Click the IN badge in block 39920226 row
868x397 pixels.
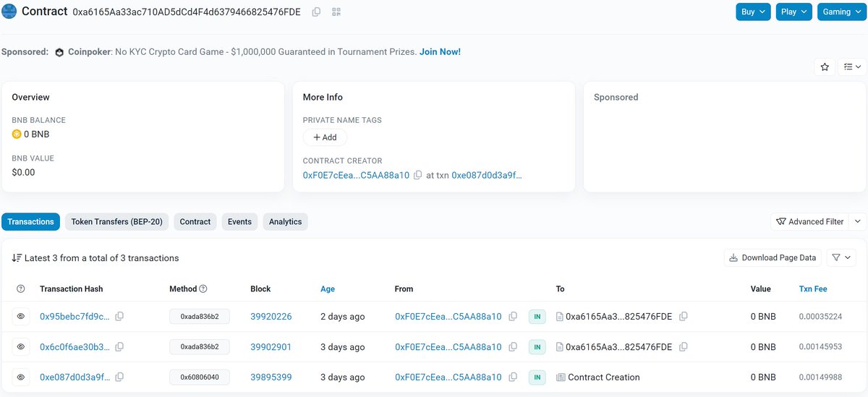[x=537, y=316]
